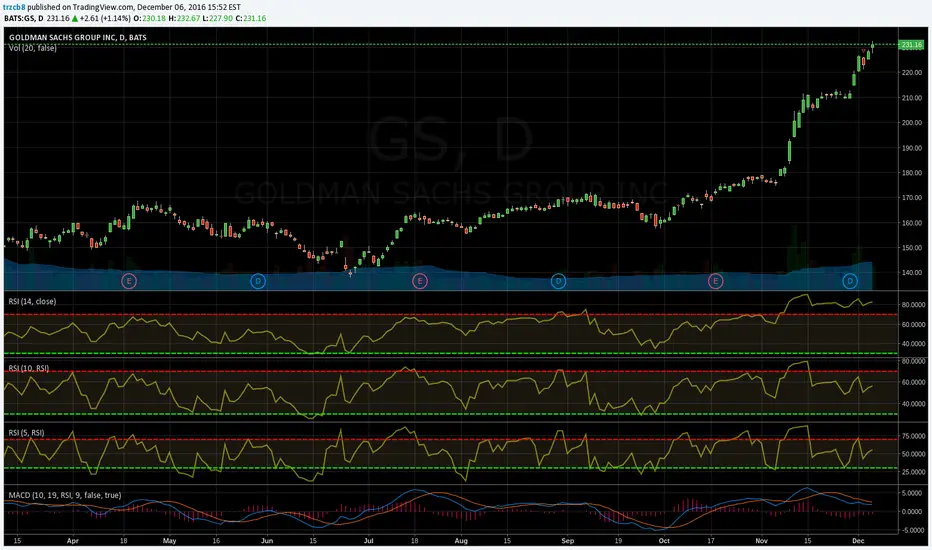Click the 200.00 price axis label

[912, 122]
